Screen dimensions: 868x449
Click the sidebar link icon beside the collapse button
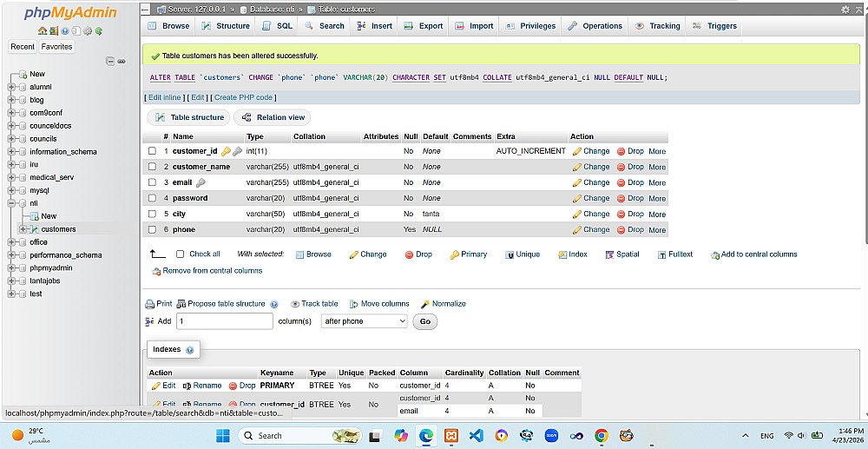click(122, 61)
